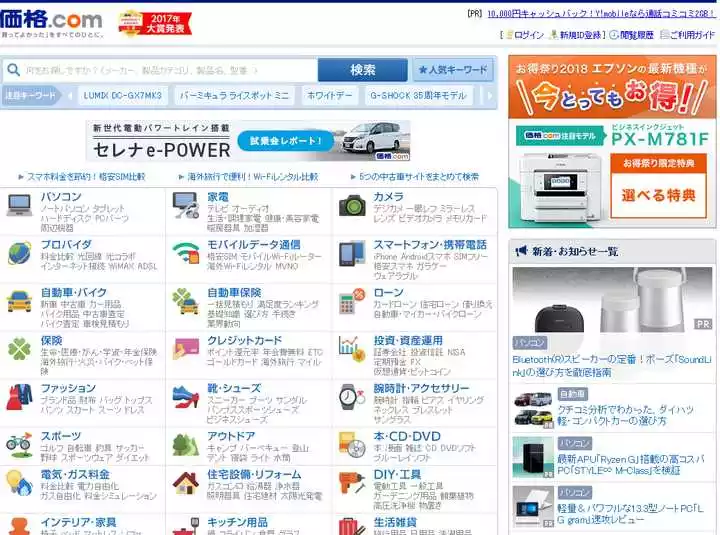The width and height of the screenshot is (720, 535).
Task: Open the ダイハツ compact car article link
Action: click(625, 415)
